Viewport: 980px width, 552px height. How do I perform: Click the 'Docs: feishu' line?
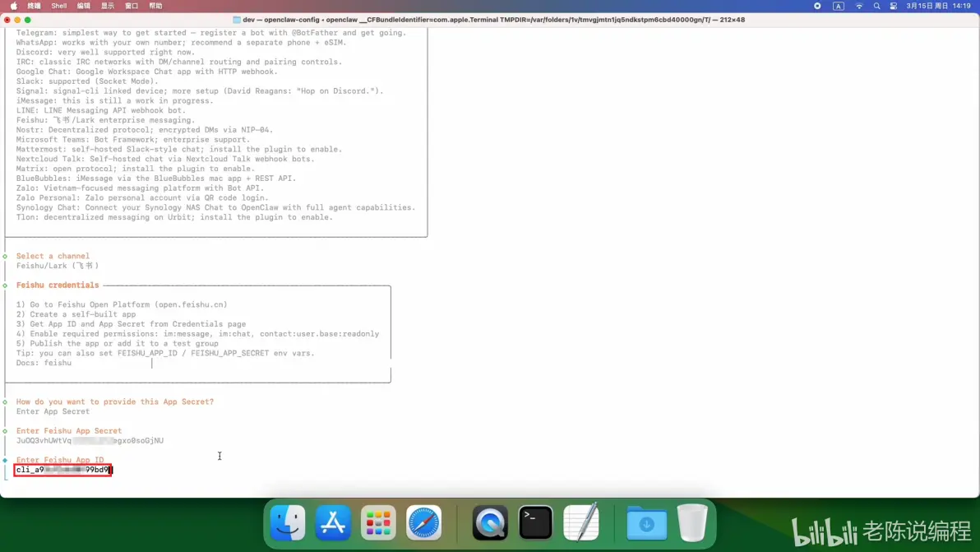44,363
